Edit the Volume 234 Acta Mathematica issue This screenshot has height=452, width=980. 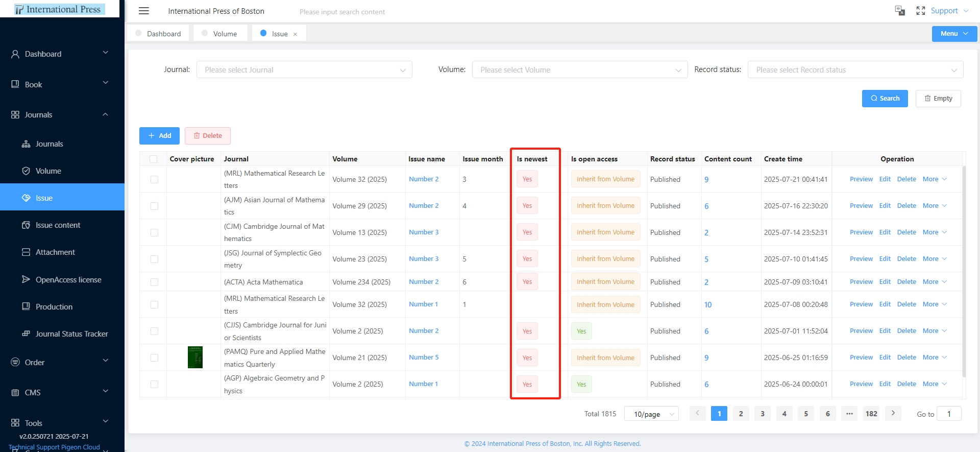pos(885,282)
